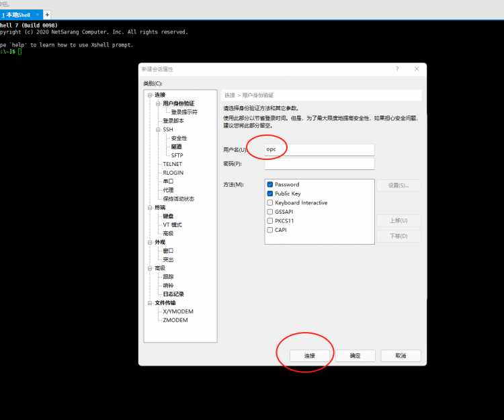
Task: Collapse the 用户身份验证 tree node
Action: point(158,103)
